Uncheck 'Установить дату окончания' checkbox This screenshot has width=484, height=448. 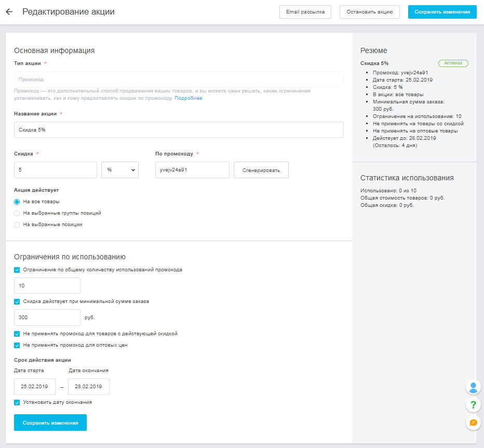click(17, 403)
